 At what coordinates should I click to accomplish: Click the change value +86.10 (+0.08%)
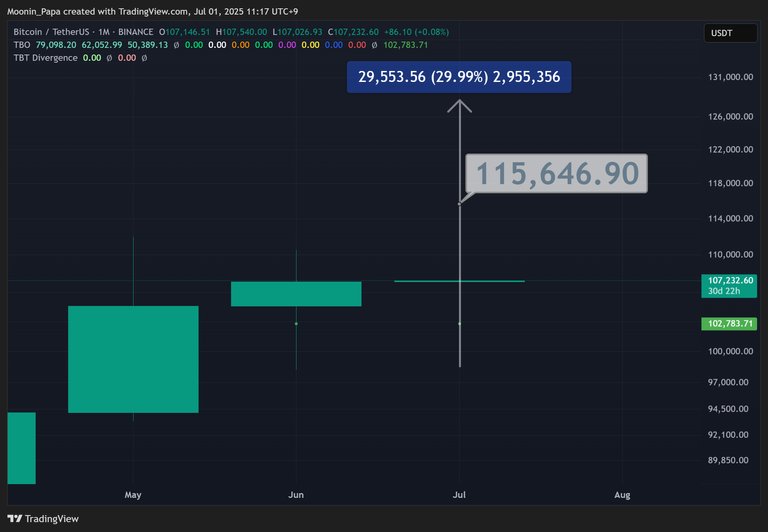(416, 32)
